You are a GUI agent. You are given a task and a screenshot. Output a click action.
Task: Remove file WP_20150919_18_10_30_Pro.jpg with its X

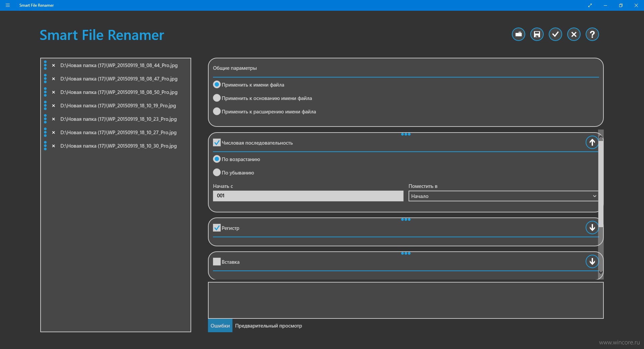pyautogui.click(x=53, y=146)
